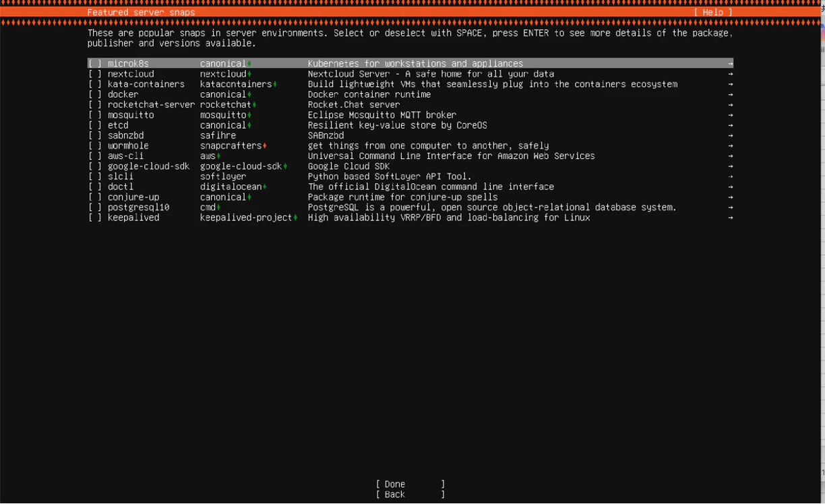Toggle the kata-containers snap checkbox
Viewport: 825px width, 504px height.
(95, 84)
